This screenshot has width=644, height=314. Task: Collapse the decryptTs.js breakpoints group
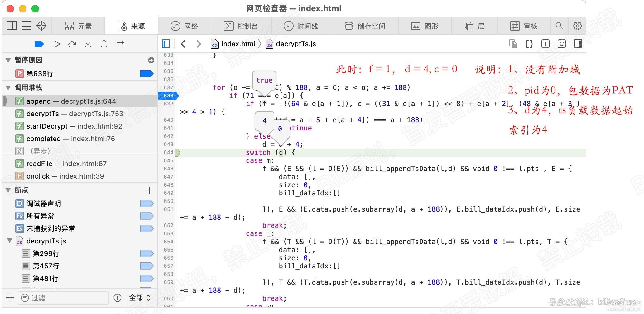click(x=10, y=241)
